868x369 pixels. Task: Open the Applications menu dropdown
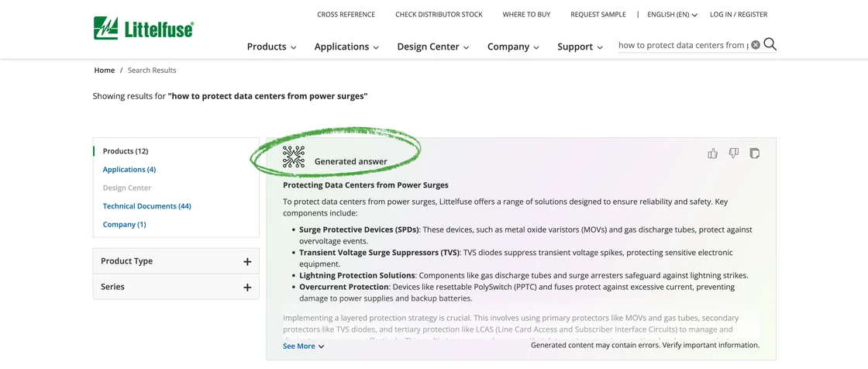coord(346,47)
